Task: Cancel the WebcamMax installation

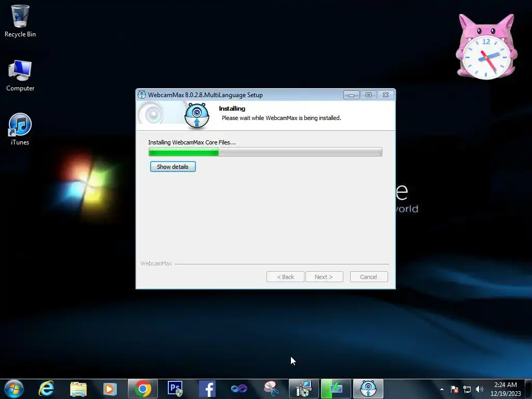Action: pos(369,277)
